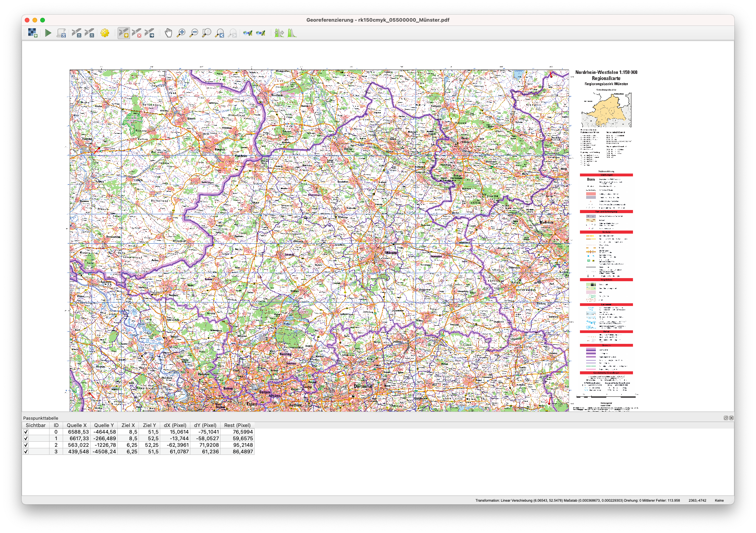Select dY cell 61,236

click(x=205, y=451)
